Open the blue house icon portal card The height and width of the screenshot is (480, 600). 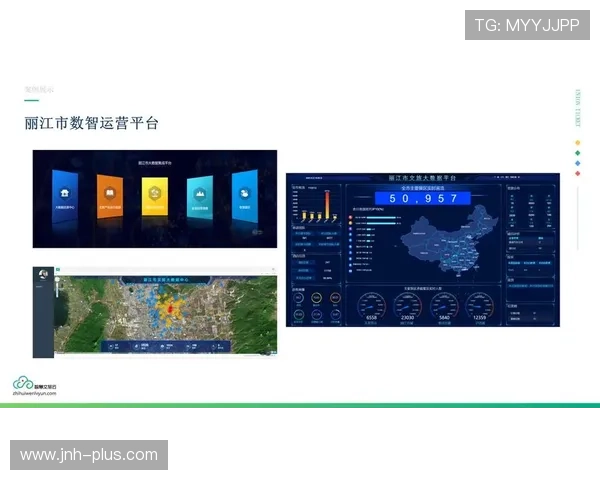[65, 196]
